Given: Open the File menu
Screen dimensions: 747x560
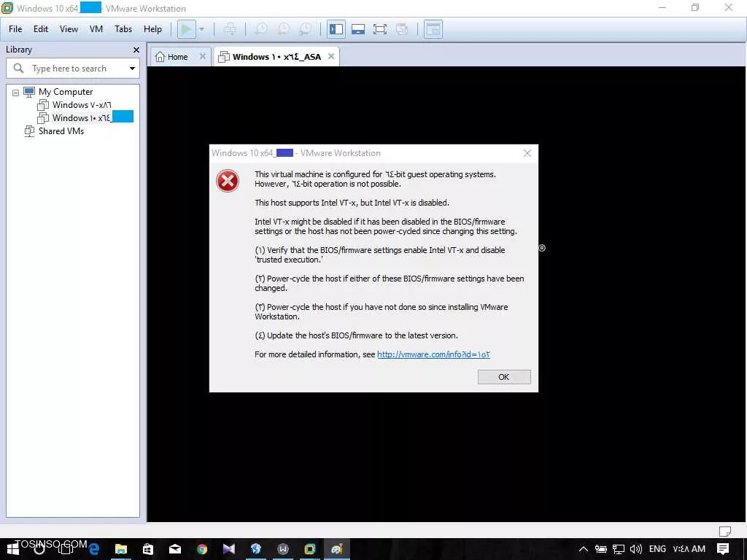Looking at the screenshot, I should coord(15,29).
